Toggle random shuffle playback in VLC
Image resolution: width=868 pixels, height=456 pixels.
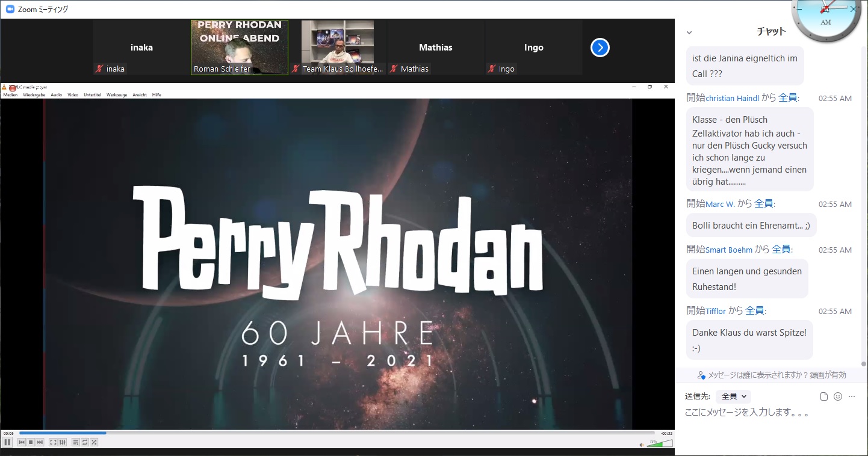[94, 442]
